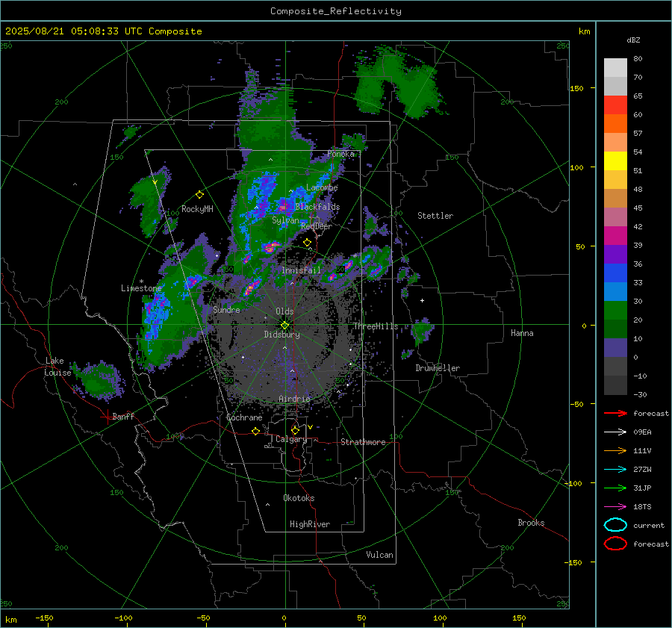The width and height of the screenshot is (672, 628).
Task: Click the Sylvan label on the map
Action: tap(285, 221)
